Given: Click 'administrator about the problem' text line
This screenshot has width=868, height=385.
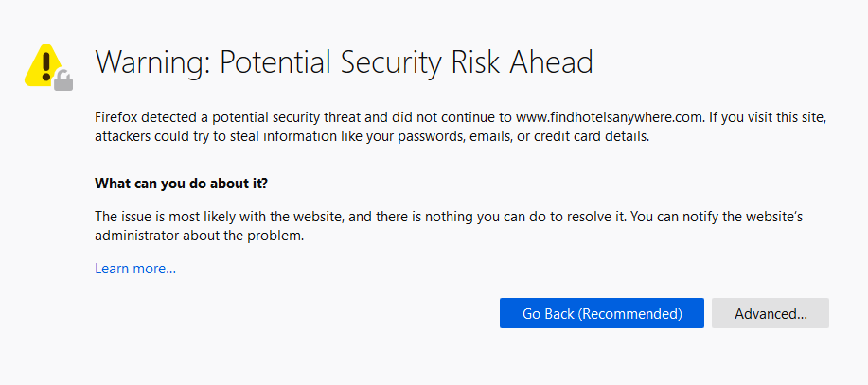Looking at the screenshot, I should click(200, 236).
